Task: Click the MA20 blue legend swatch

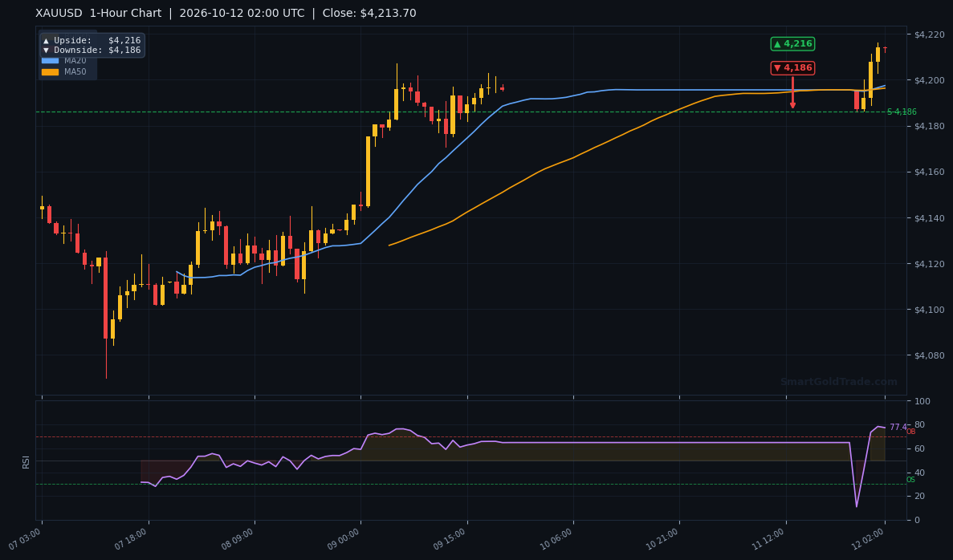Action: [x=50, y=61]
